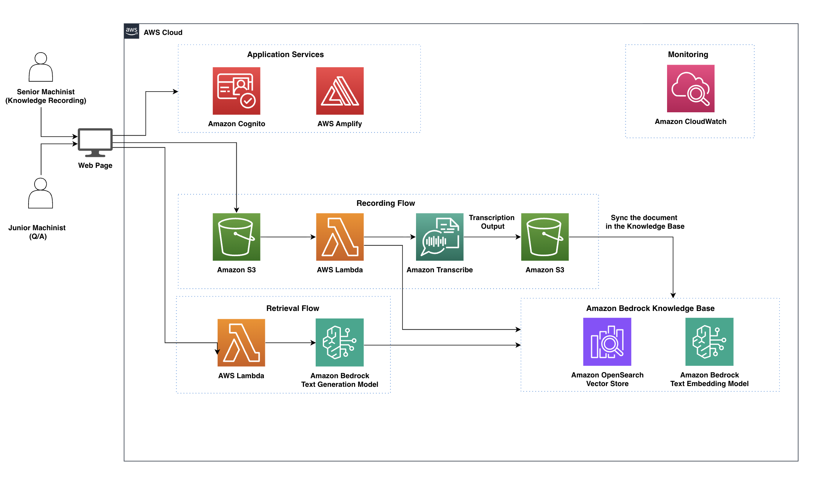The height and width of the screenshot is (504, 814).
Task: Select first Amazon S3 bucket in Recording Flow
Action: [236, 237]
